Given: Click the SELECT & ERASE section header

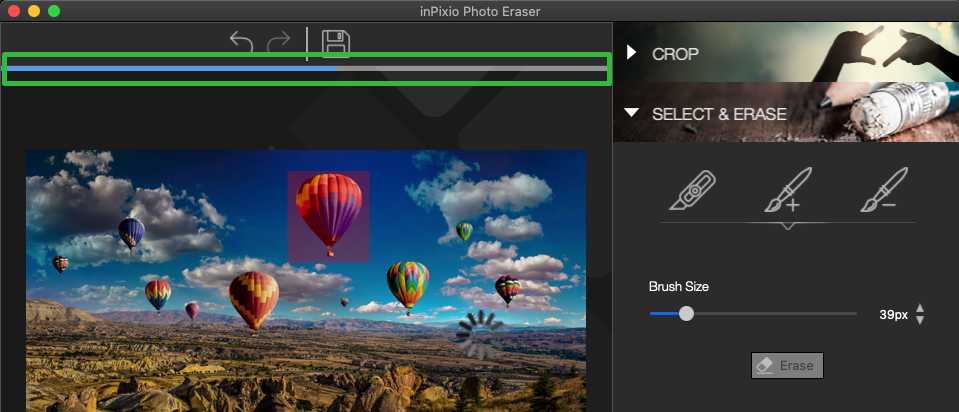Looking at the screenshot, I should 786,112.
